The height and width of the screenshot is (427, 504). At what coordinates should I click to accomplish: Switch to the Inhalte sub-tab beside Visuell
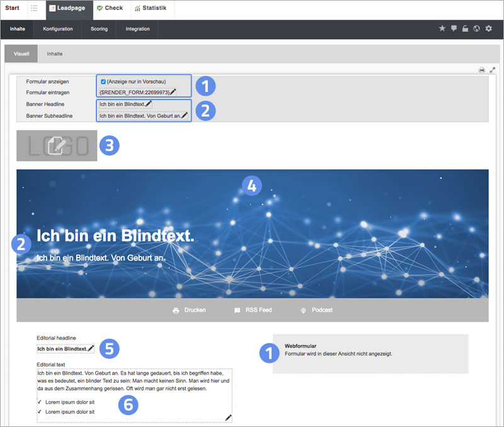point(55,54)
